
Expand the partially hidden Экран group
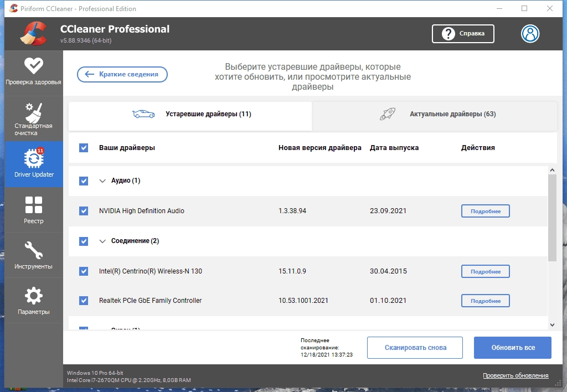point(103,329)
